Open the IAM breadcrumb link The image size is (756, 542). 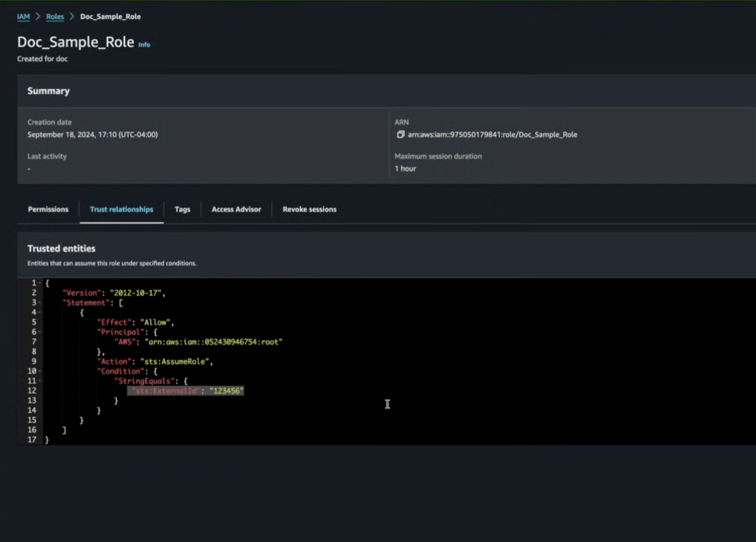(x=23, y=17)
